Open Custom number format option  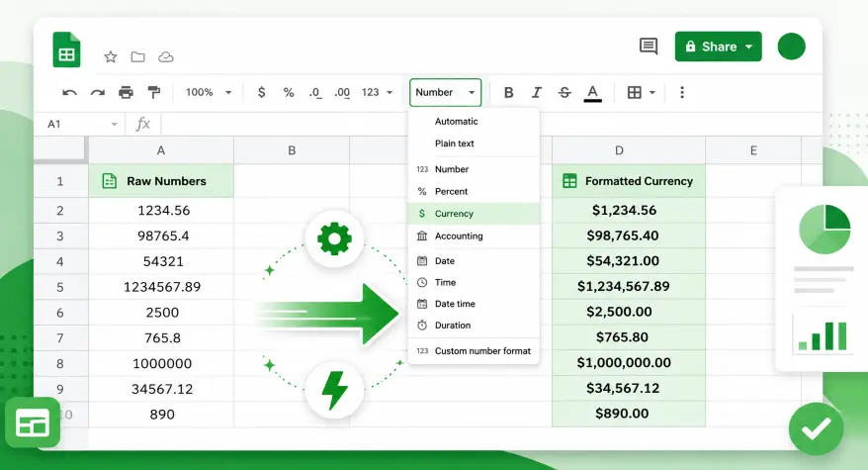click(x=474, y=351)
